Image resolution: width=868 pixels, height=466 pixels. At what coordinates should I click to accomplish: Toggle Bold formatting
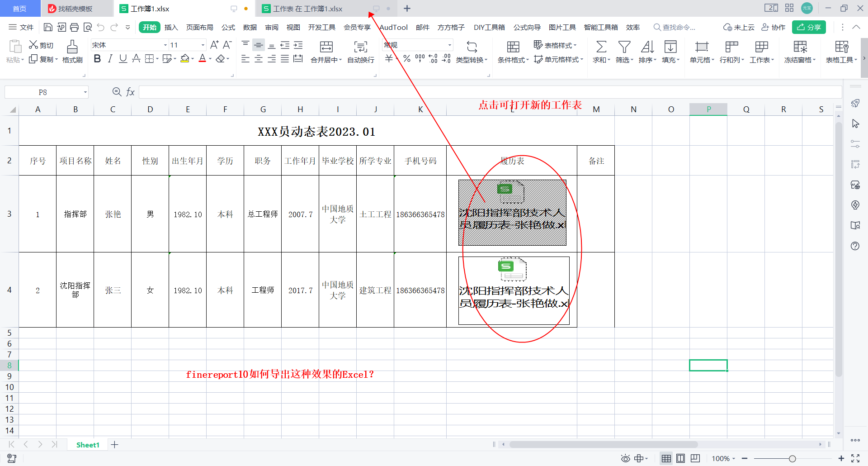pyautogui.click(x=97, y=59)
